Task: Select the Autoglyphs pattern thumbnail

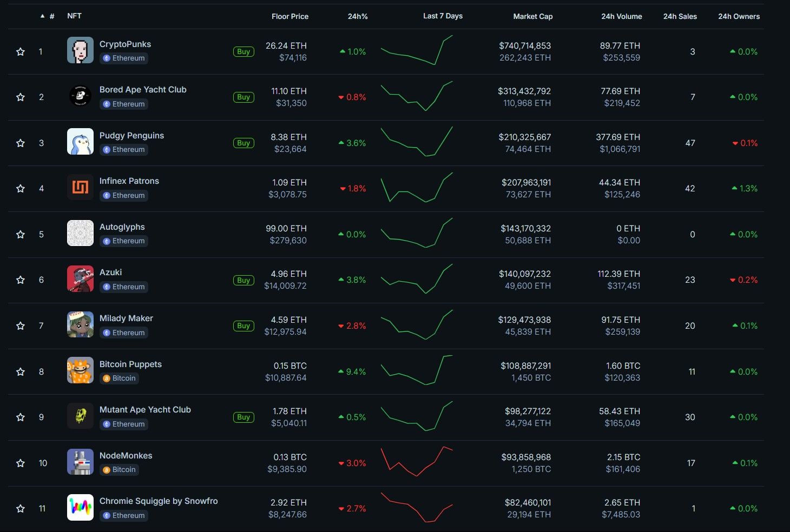Action: tap(80, 233)
